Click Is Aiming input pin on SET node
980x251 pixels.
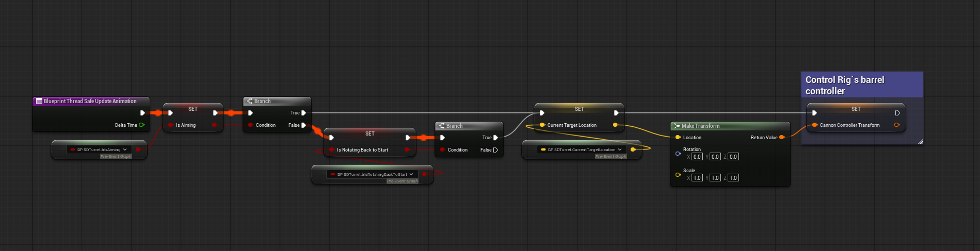coord(170,125)
